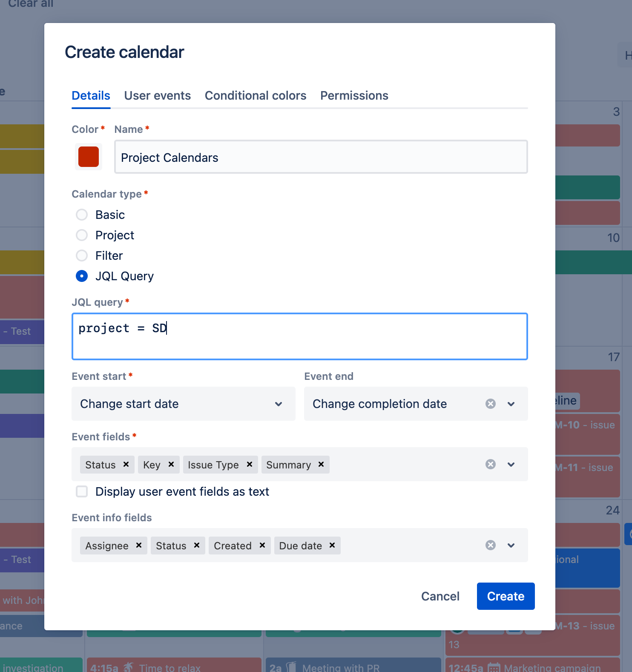The height and width of the screenshot is (672, 632).
Task: Click the Create button
Action: point(506,596)
